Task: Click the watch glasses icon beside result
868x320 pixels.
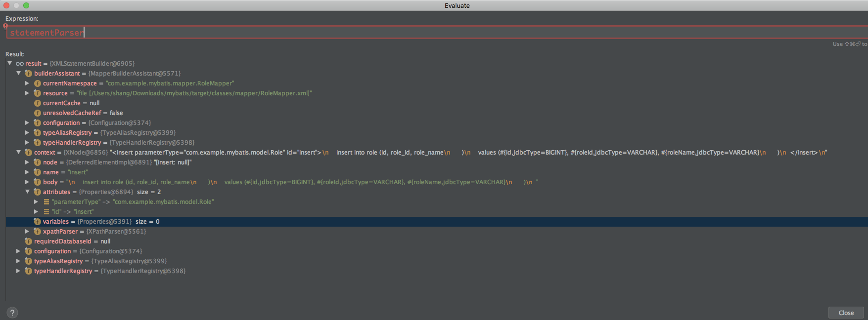Action: (x=19, y=64)
